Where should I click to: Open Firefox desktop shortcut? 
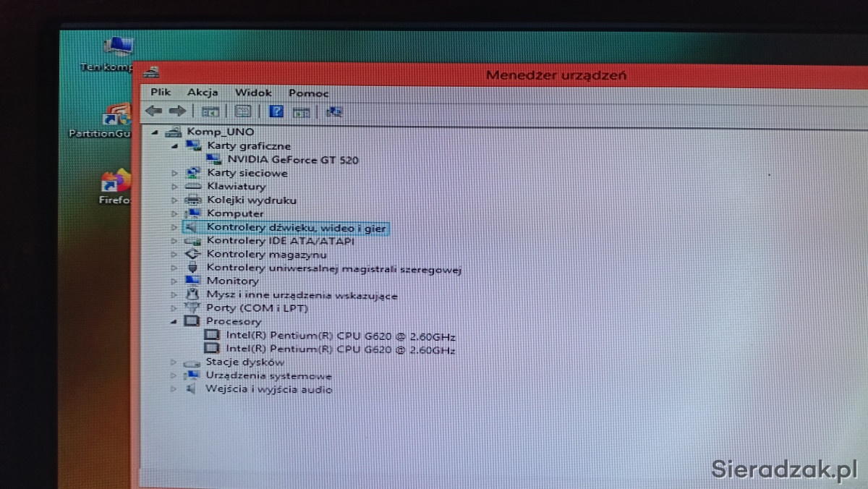(116, 186)
